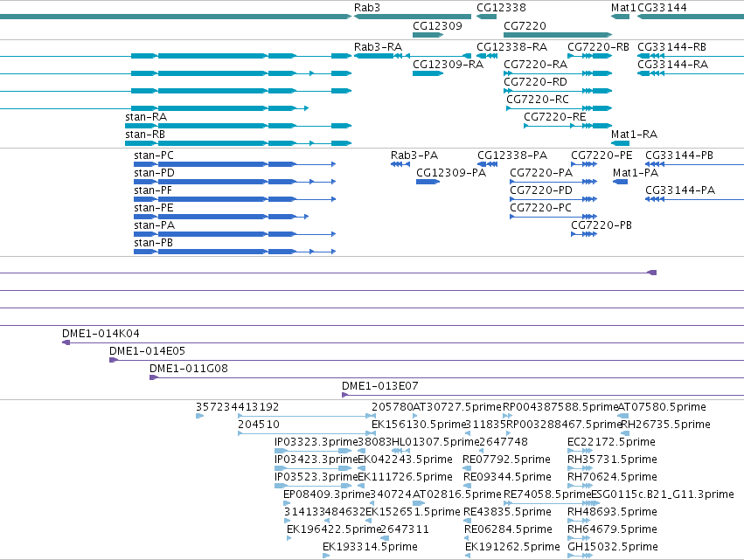Click the purple arrowhead beside DME1-014K04
The height and width of the screenshot is (560, 744).
[x=66, y=342]
